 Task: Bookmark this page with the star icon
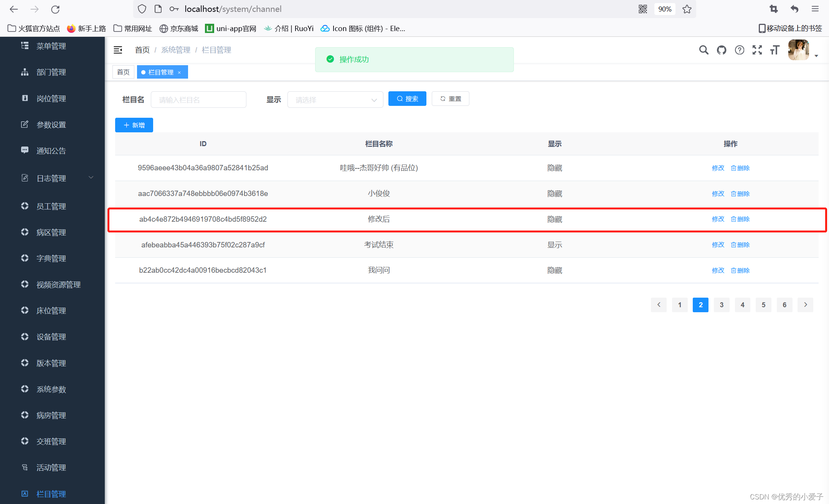[x=687, y=9]
